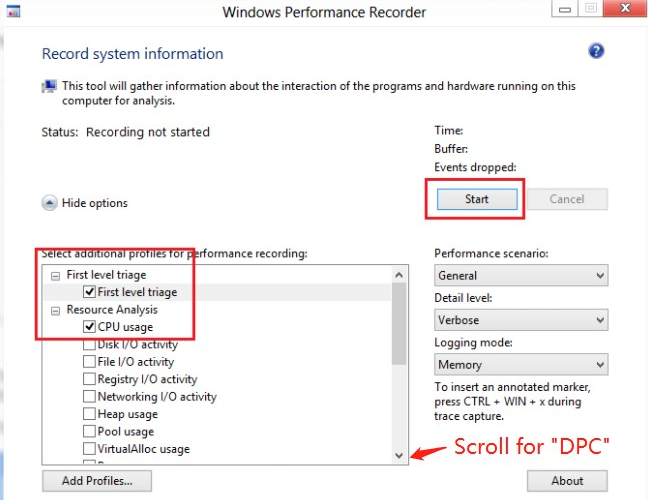
Task: Click the blue help question mark icon
Action: tap(596, 51)
